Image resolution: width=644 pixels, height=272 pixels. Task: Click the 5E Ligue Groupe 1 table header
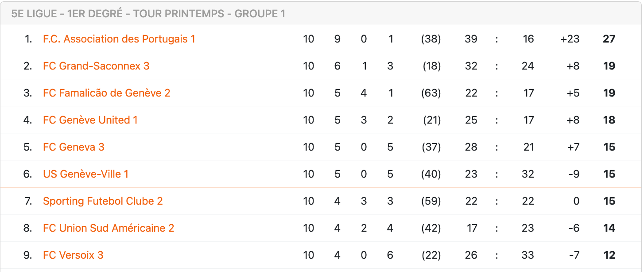pos(148,14)
